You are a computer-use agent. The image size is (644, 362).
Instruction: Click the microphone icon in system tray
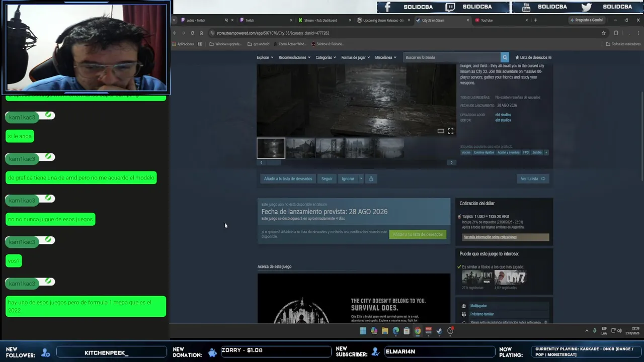click(595, 331)
